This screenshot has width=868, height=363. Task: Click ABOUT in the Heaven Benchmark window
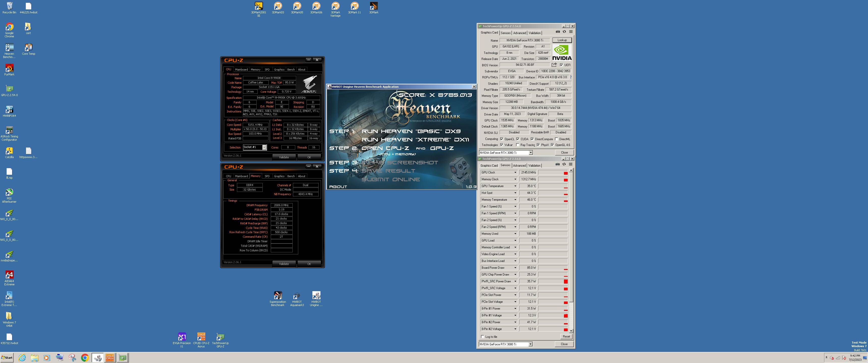point(338,187)
